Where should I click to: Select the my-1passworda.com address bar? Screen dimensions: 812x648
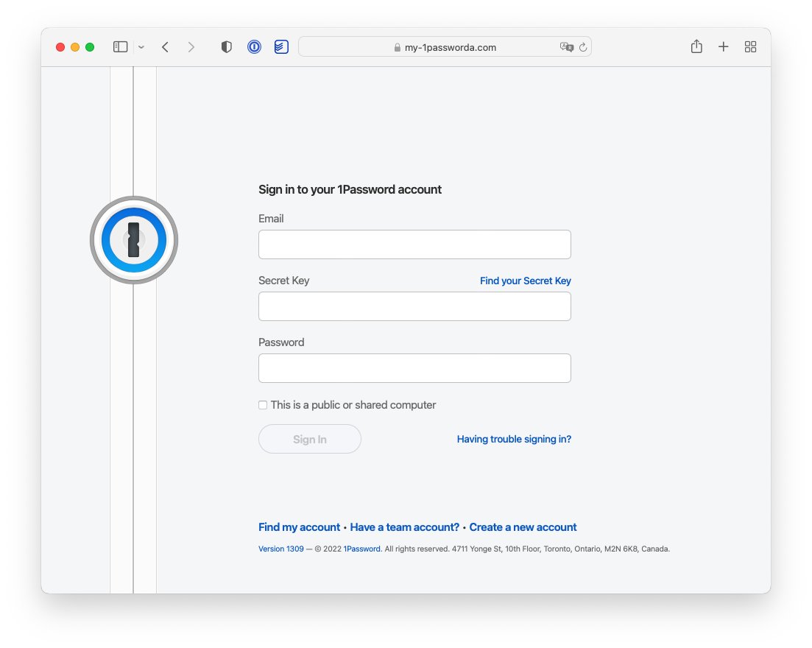[445, 47]
